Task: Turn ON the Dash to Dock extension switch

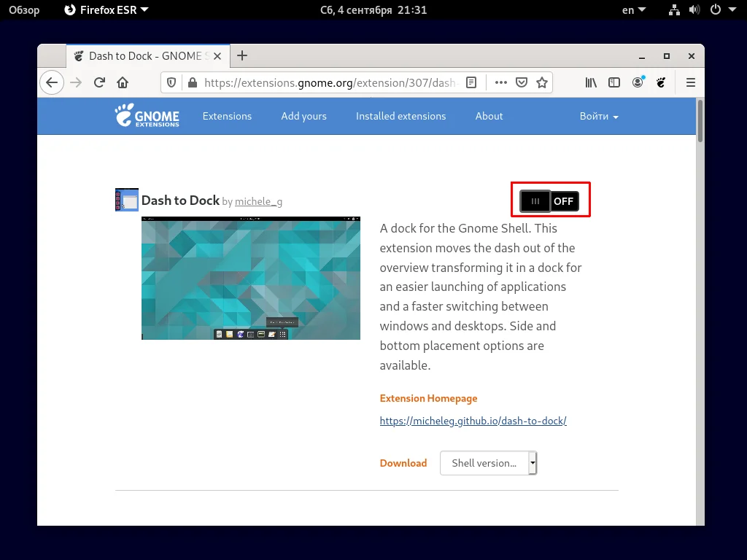Action: click(x=550, y=201)
